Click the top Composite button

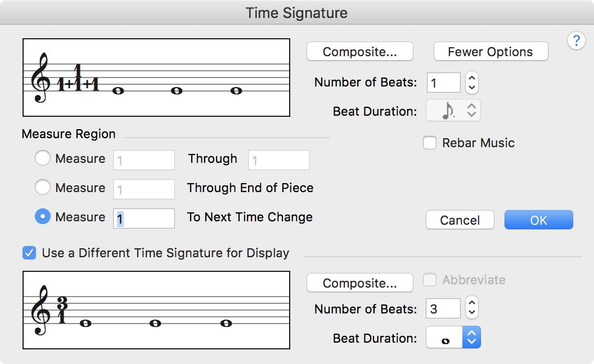pos(360,52)
